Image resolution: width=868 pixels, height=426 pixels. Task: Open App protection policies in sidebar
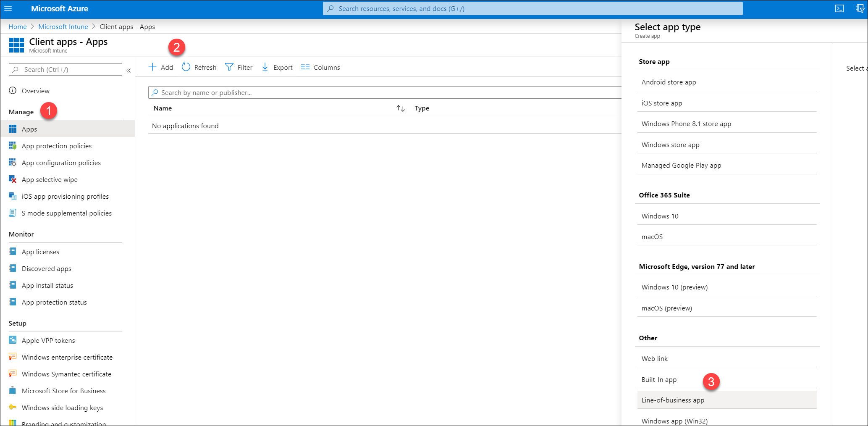(56, 146)
